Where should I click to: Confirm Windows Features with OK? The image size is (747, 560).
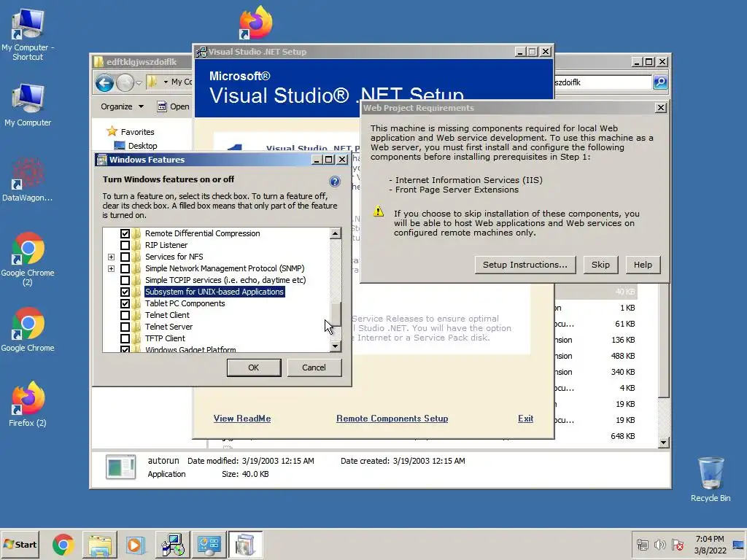click(253, 367)
